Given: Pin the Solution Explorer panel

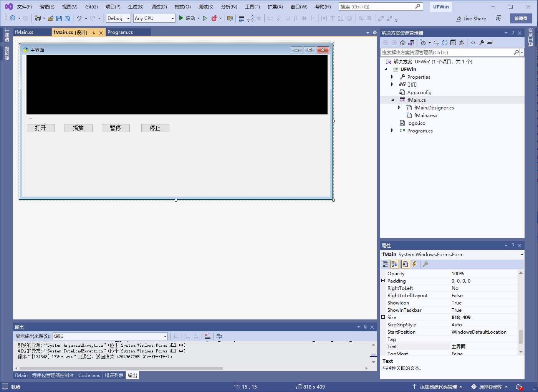Looking at the screenshot, I should click(513, 33).
